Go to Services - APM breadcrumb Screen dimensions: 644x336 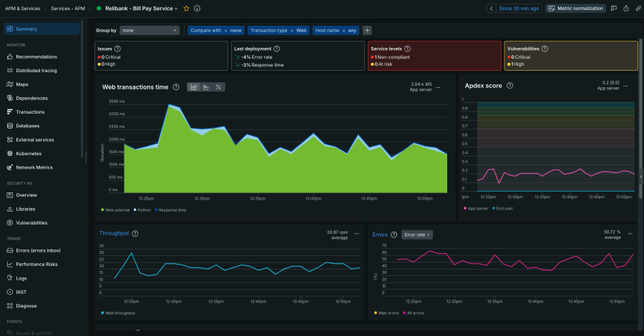click(x=68, y=8)
